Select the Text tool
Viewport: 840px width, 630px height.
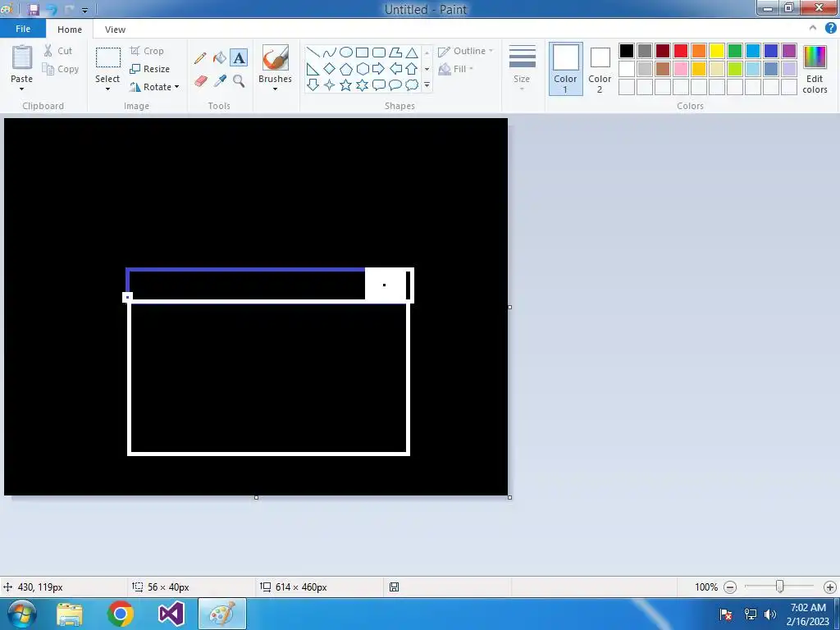239,58
